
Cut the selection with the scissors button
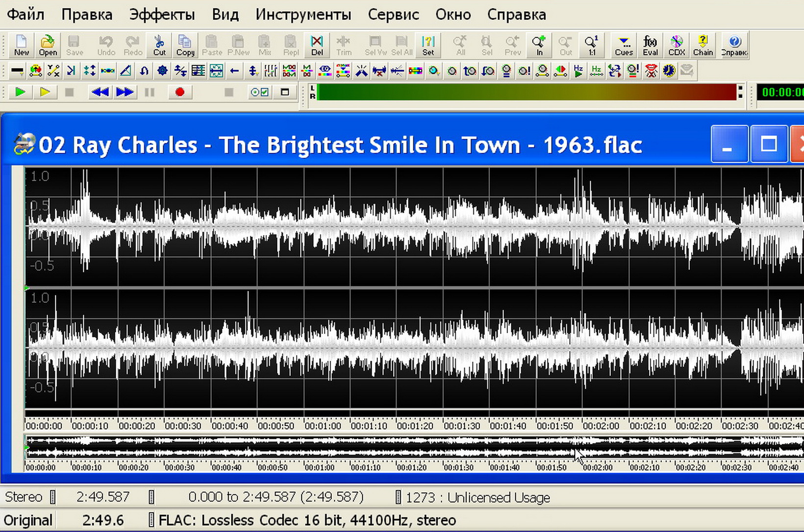click(x=159, y=46)
